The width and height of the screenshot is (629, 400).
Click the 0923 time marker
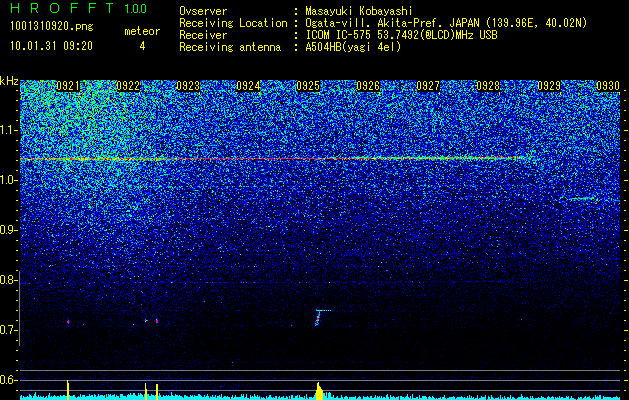tap(188, 86)
